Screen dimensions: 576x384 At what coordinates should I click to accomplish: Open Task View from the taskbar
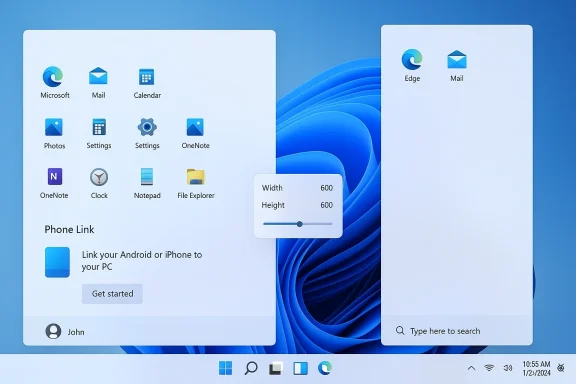pos(276,368)
